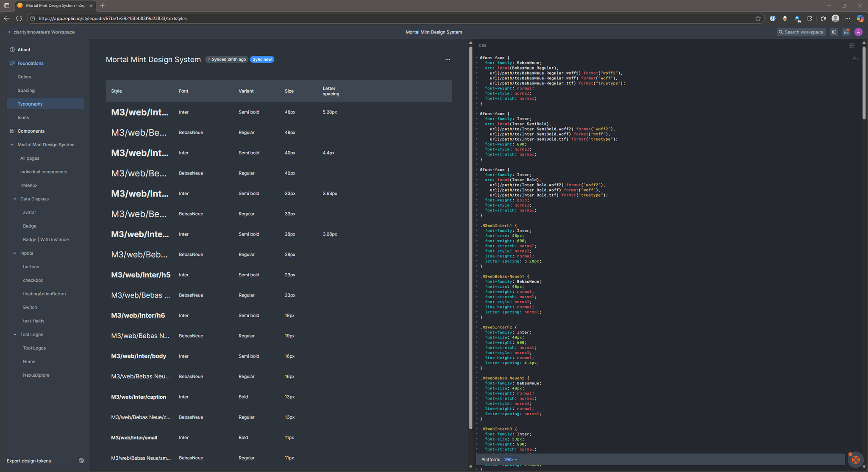The height and width of the screenshot is (472, 868).
Task: Open the notifications inbox icon
Action: click(846, 32)
